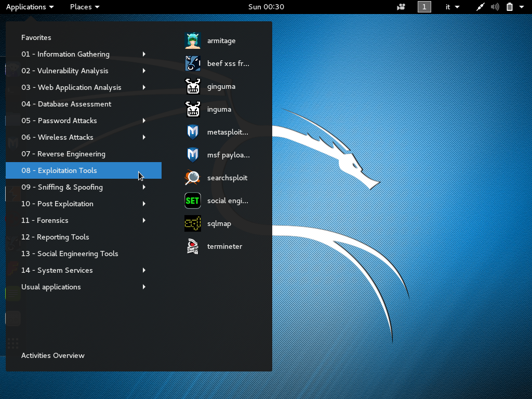532x399 pixels.
Task: Select the Favorites category
Action: pyautogui.click(x=36, y=37)
